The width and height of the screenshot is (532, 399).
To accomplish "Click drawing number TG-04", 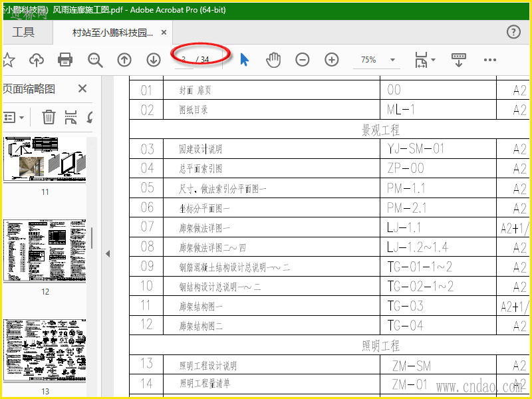I will click(405, 326).
